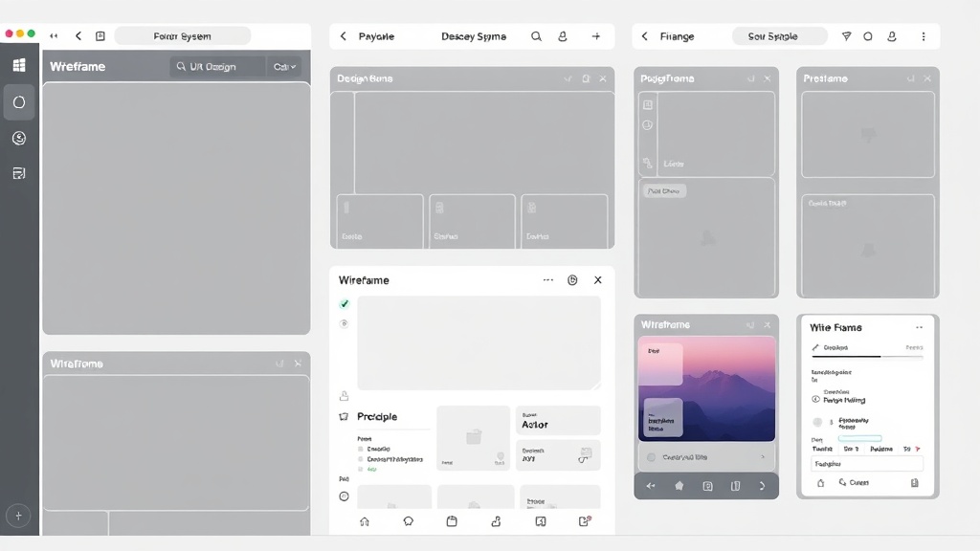
Task: Click the clock history icon in white Wirefame panel
Action: click(572, 280)
